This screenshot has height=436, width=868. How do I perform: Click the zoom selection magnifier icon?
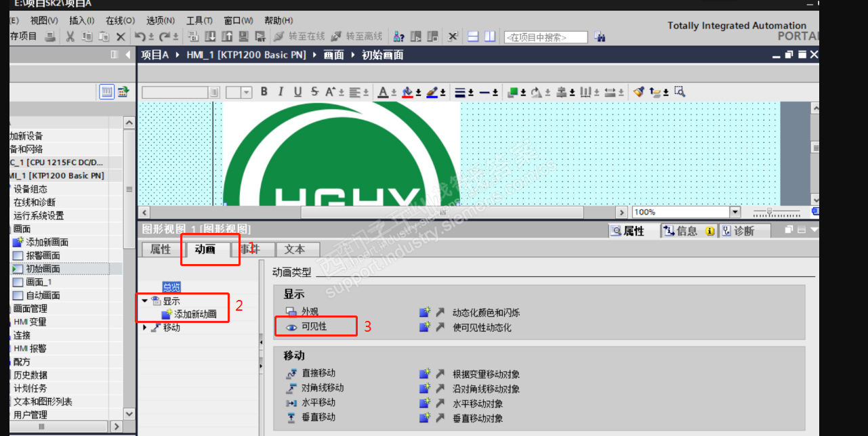click(680, 92)
